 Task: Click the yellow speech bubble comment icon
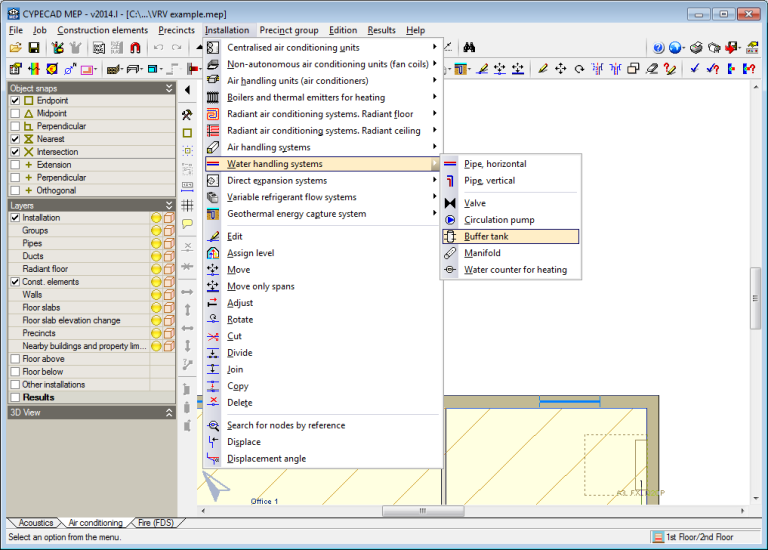click(x=187, y=224)
